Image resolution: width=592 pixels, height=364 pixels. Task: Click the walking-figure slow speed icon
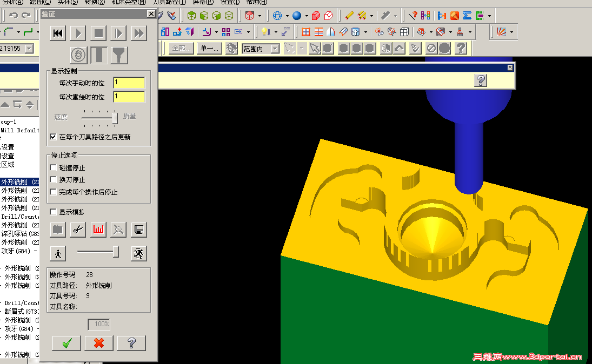[x=58, y=253]
